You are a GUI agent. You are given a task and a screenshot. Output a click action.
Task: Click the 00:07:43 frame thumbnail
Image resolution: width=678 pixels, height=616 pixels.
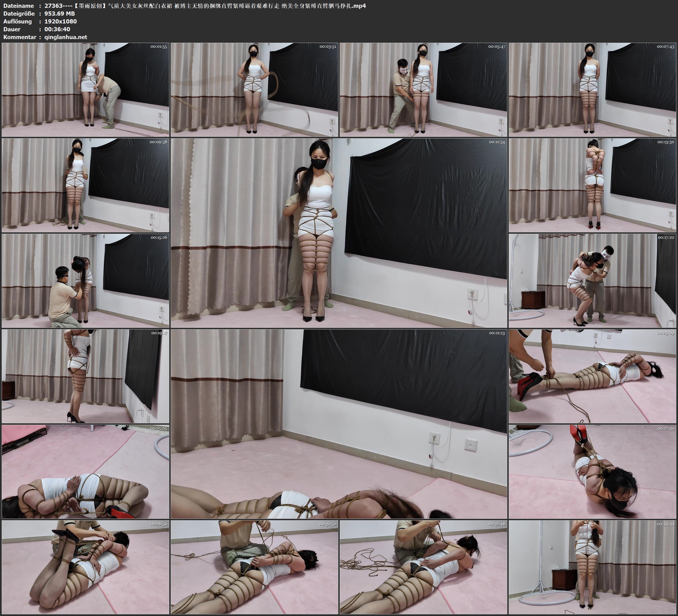(x=592, y=90)
